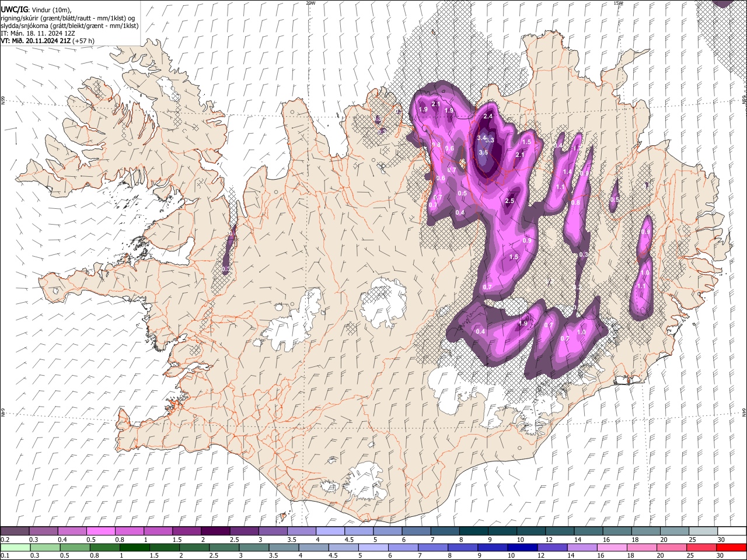
Task: Select medium green 0.8 swatch in lower legend
Action: [x=105, y=547]
